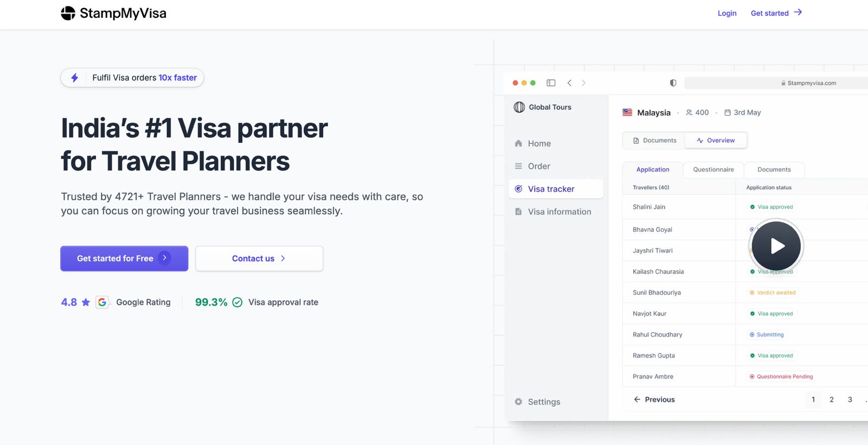Click the blue star rating icon
The height and width of the screenshot is (445, 868).
[x=86, y=302]
